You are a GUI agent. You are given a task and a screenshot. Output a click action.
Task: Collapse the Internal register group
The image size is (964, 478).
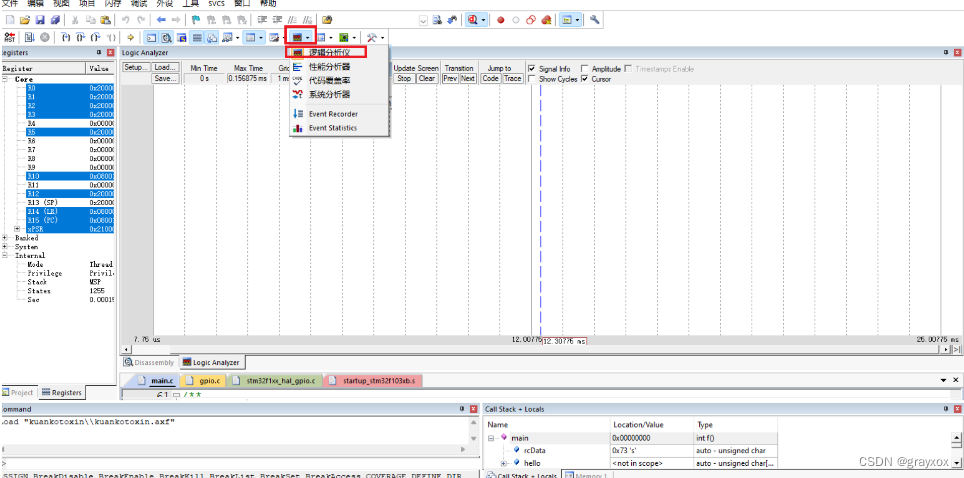(6, 255)
